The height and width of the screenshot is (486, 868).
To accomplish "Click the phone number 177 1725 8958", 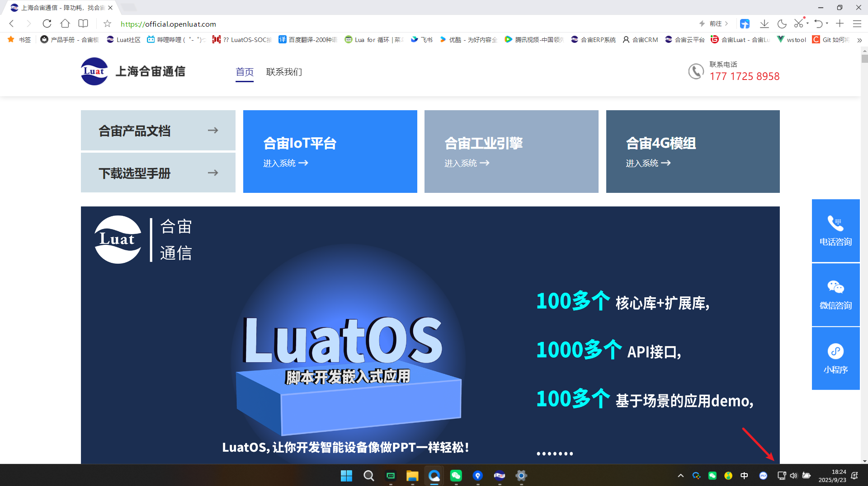I will pos(744,76).
